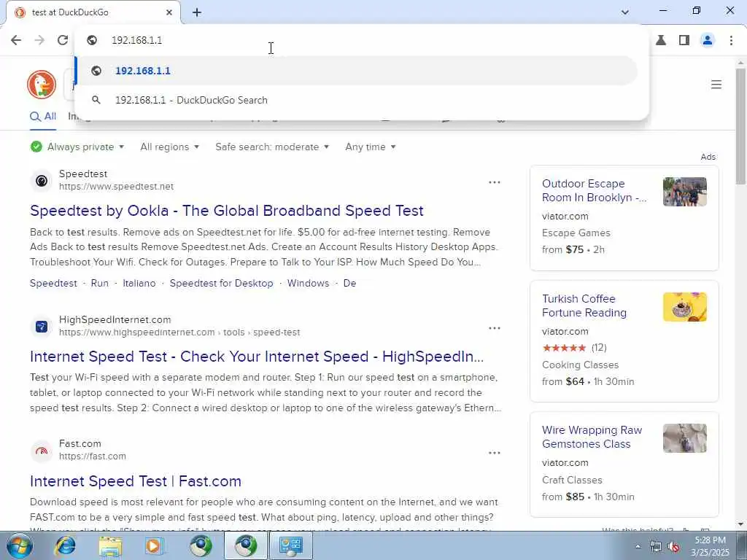This screenshot has width=747, height=560.
Task: Go back with the browser back arrow
Action: [16, 40]
